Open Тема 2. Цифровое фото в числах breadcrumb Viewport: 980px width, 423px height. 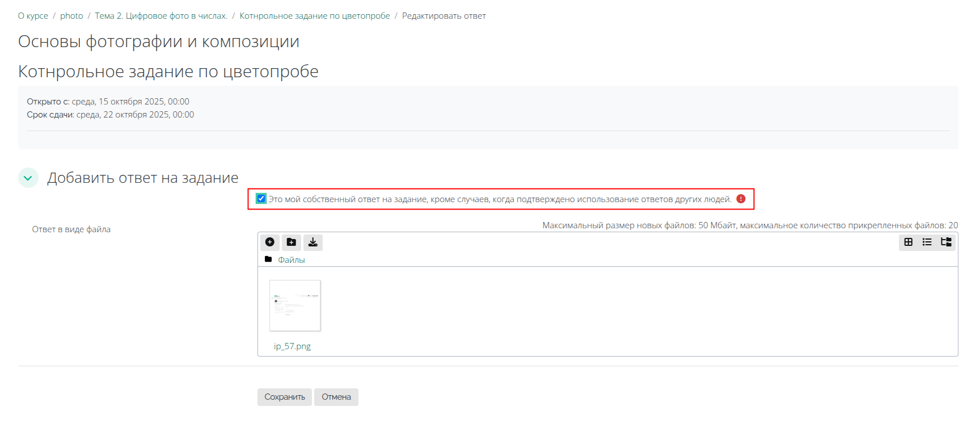click(x=161, y=16)
